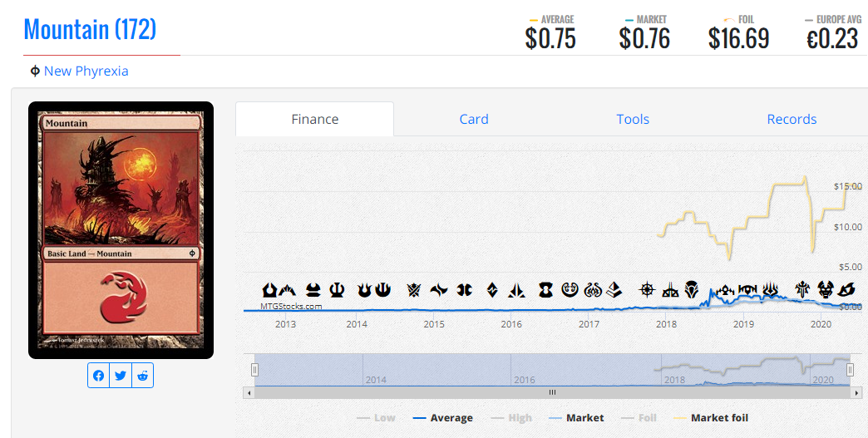Open the Mountain (172) title link
Image resolution: width=868 pixels, height=438 pixels.
point(90,29)
